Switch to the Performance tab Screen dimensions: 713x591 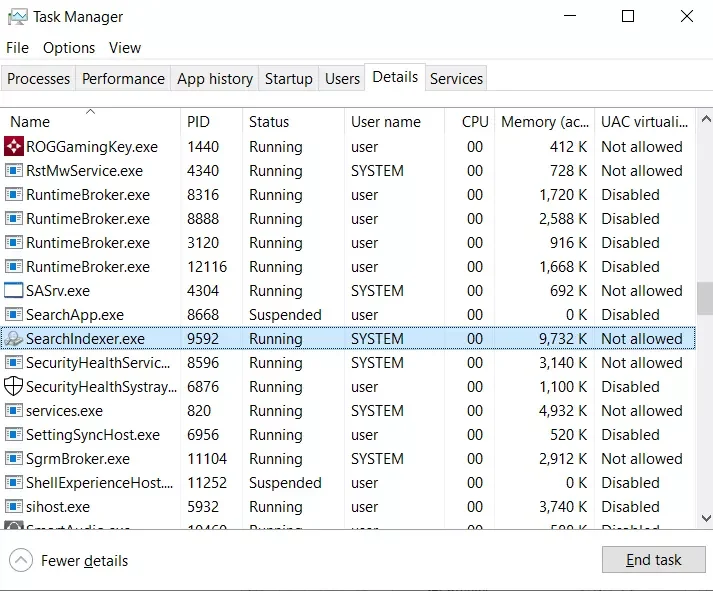[x=123, y=79]
